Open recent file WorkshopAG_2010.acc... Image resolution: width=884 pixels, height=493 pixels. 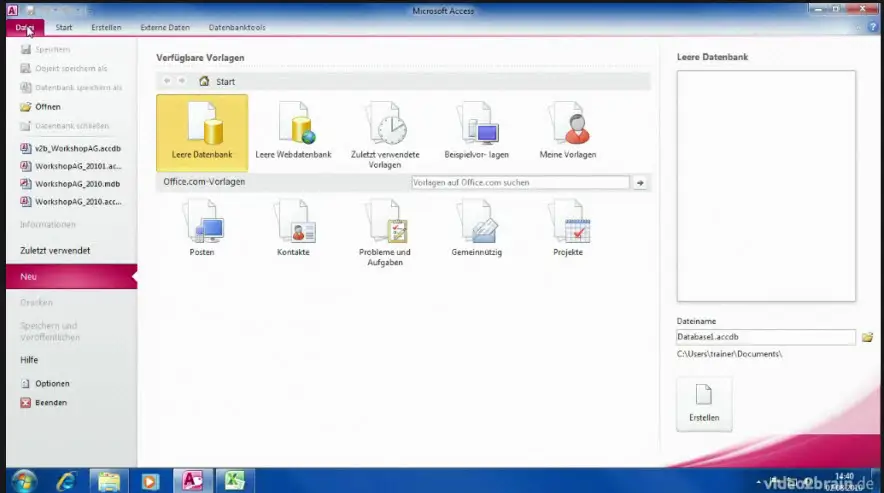click(70, 201)
